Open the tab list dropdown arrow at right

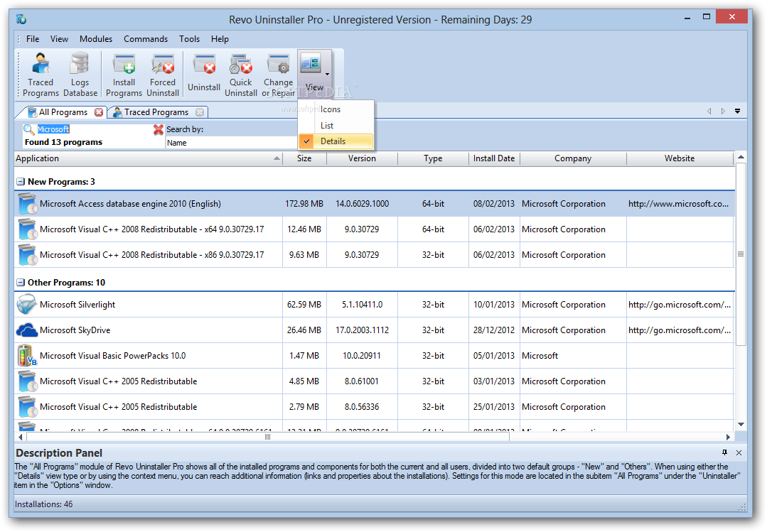[737, 112]
